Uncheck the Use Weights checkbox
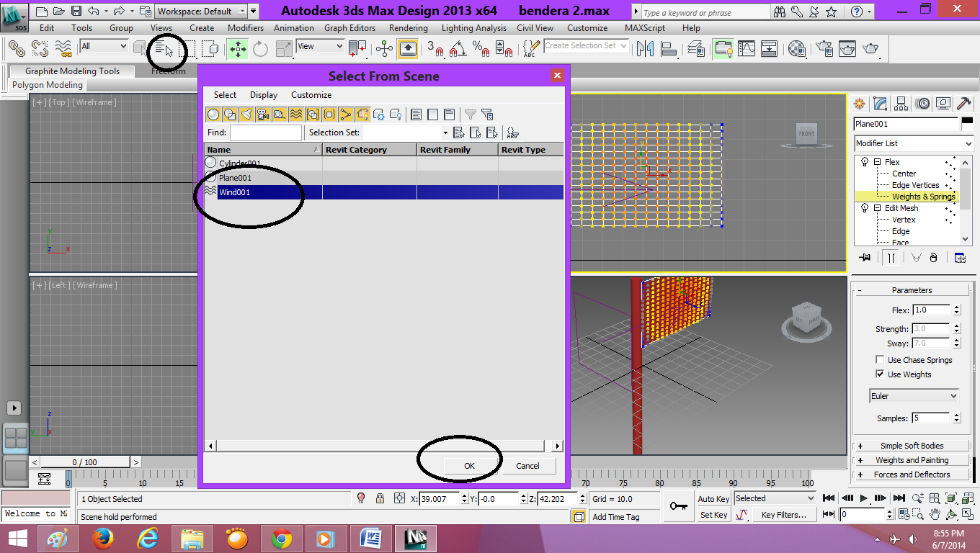This screenshot has height=553, width=980. (880, 374)
